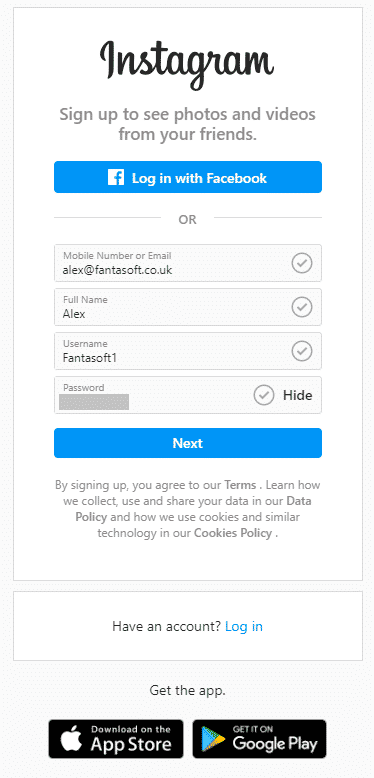Download on the App Store badge
This screenshot has height=778, width=374.
coord(116,739)
